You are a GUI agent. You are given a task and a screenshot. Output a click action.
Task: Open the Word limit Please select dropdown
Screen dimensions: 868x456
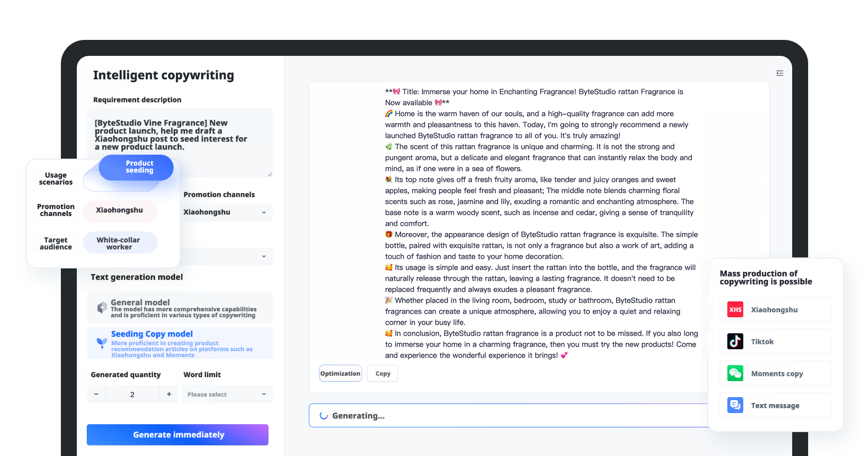point(227,394)
